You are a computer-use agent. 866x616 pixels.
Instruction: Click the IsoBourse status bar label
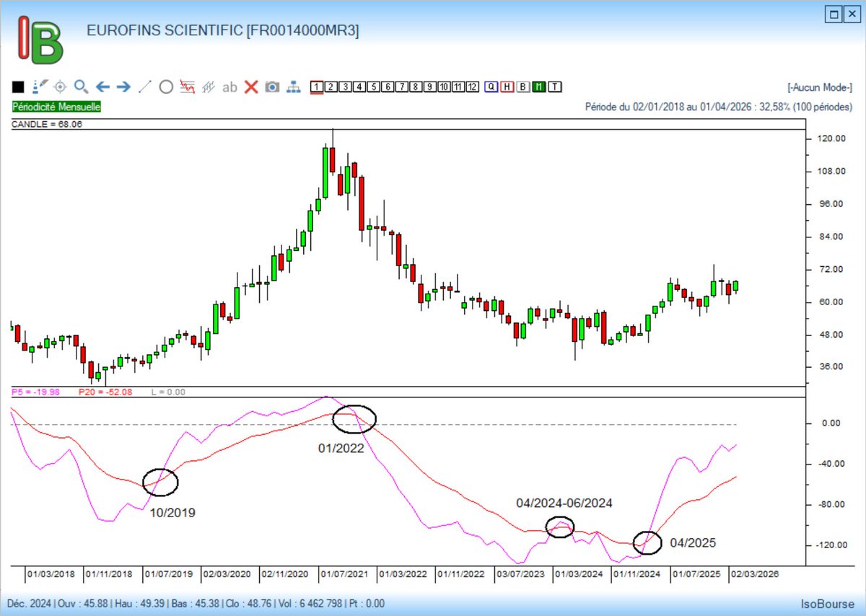tap(827, 604)
